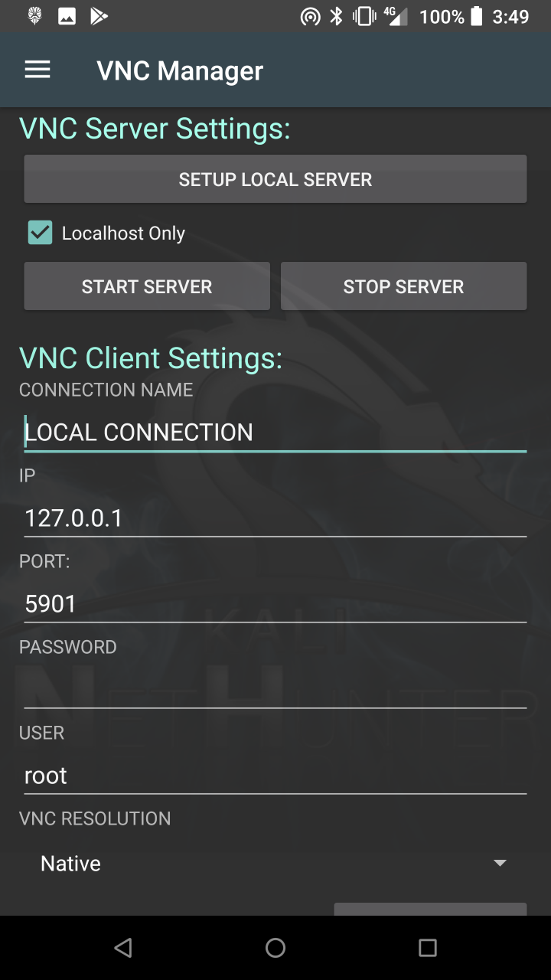This screenshot has width=551, height=980.
Task: Edit the Connection Name field
Action: [275, 433]
